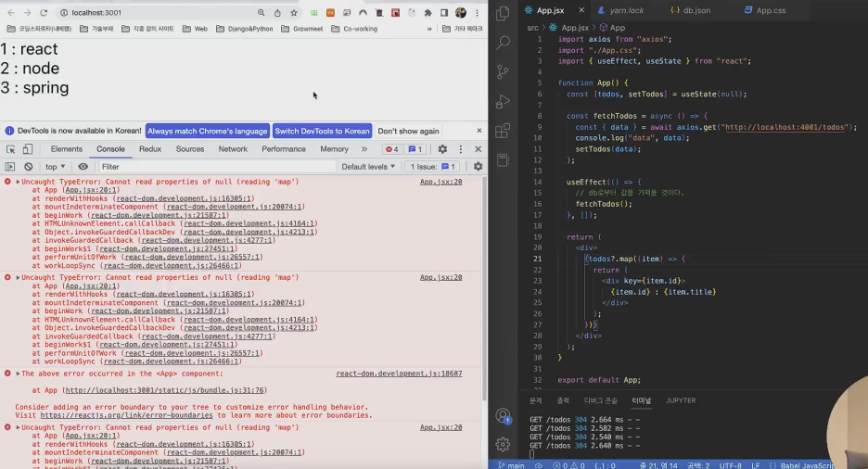Open the Django&Python bookmark folder

pos(245,29)
